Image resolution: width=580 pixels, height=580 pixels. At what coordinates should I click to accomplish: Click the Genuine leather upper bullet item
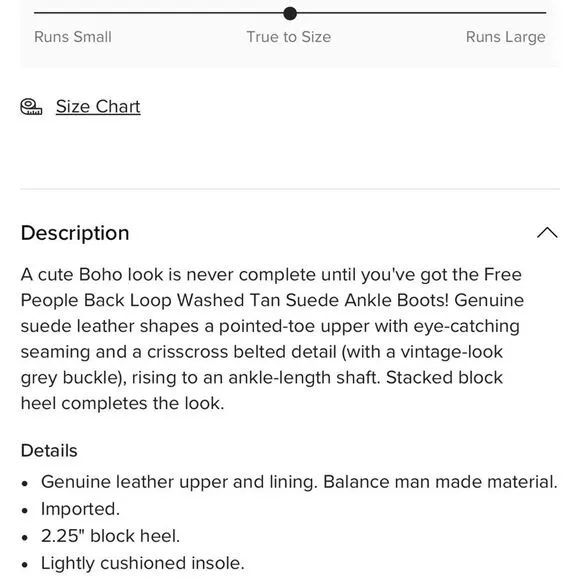[299, 482]
